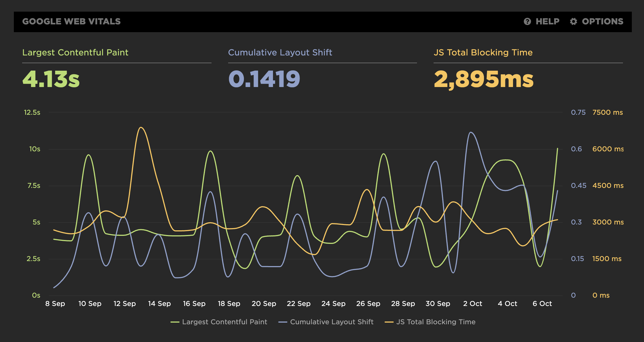Click the 0.1419 metric value
644x342 pixels.
tap(264, 79)
